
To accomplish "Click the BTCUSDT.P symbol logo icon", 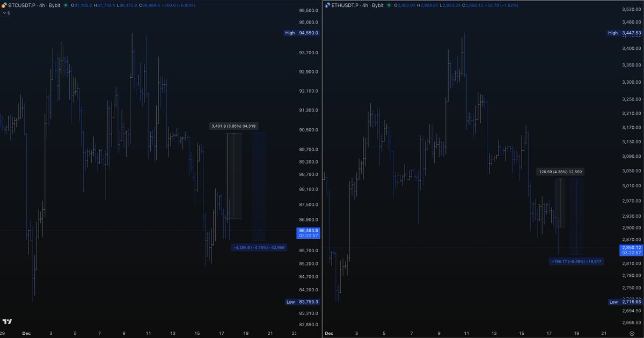I will (4, 5).
